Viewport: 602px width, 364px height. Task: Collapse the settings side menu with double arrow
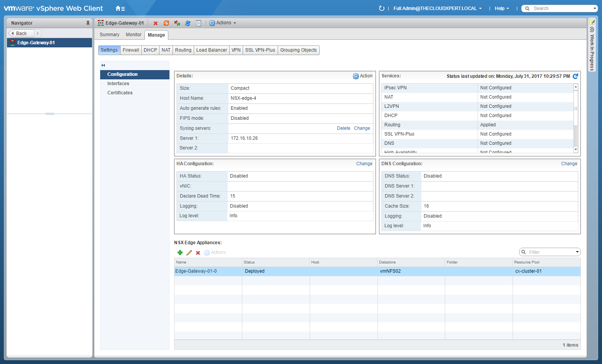tap(103, 65)
